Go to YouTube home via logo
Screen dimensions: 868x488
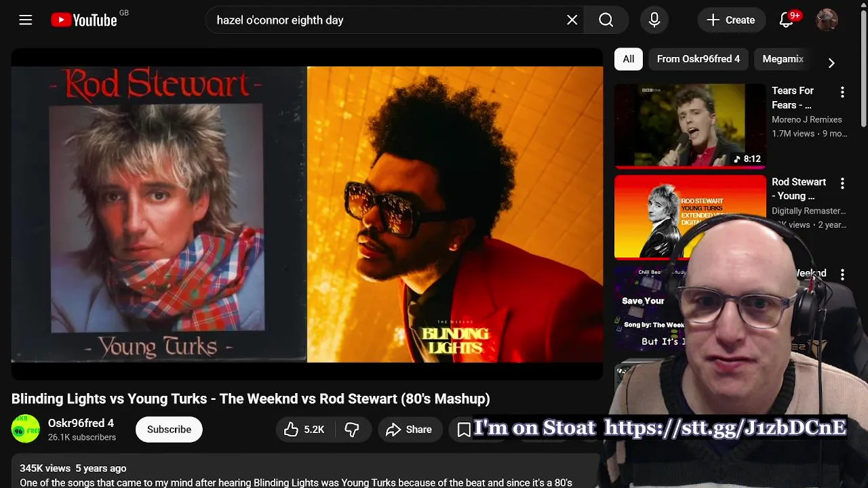[x=84, y=20]
